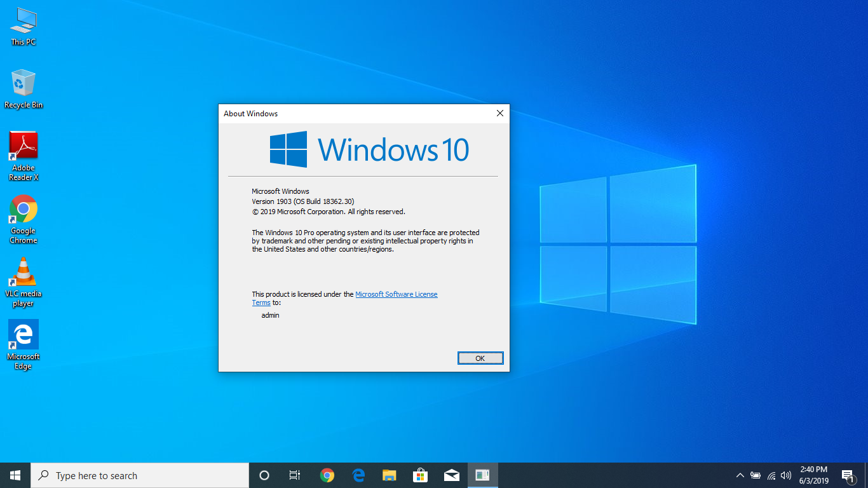Open the clock showing 2:40 PM
Screen dimensions: 868x488
point(814,475)
